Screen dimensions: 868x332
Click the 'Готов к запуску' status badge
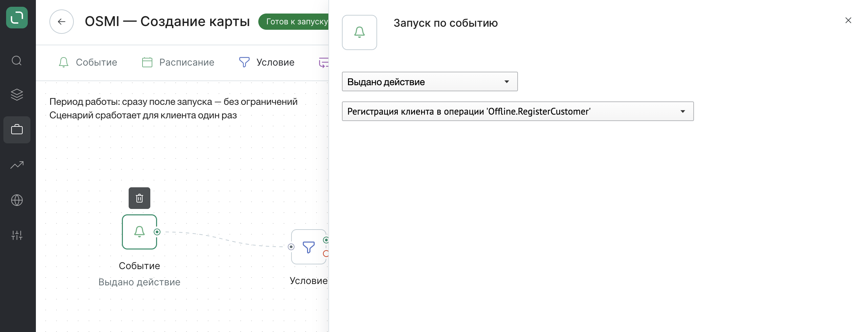(294, 22)
